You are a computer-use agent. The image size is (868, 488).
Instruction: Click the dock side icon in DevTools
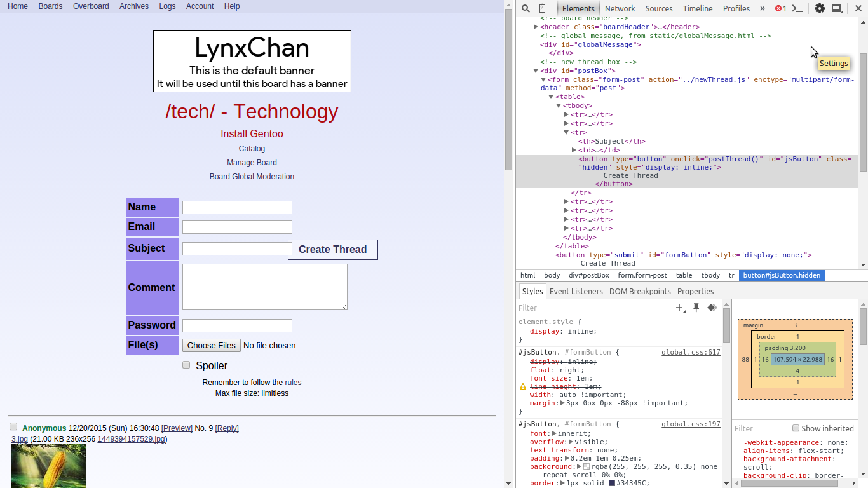837,8
